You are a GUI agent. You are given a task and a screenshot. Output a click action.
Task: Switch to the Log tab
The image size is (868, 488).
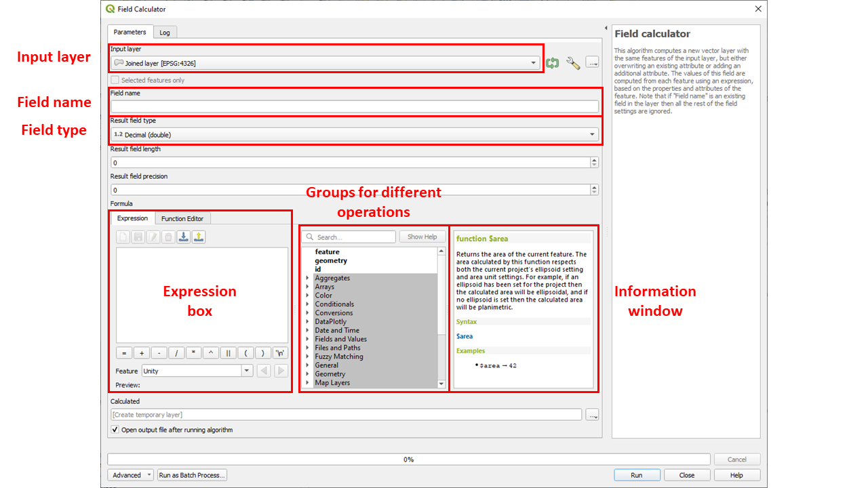click(165, 32)
